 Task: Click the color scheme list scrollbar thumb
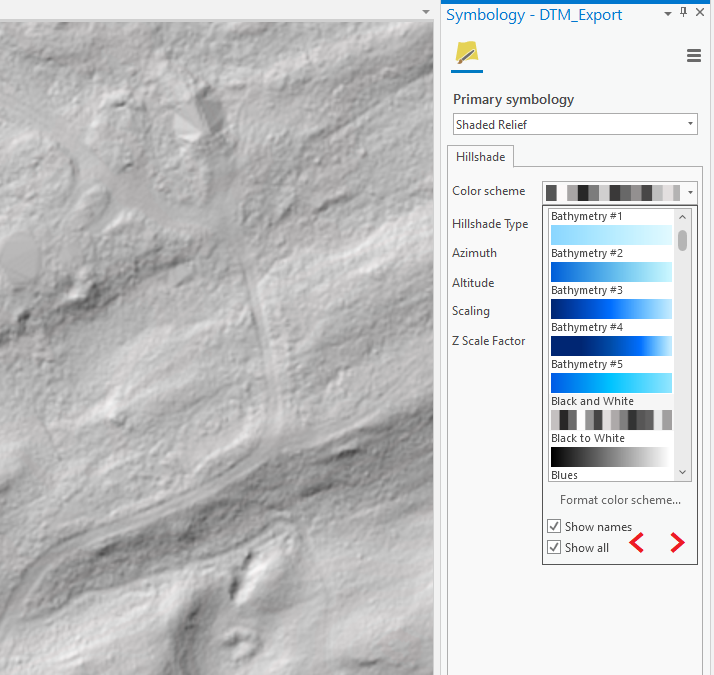pyautogui.click(x=683, y=240)
